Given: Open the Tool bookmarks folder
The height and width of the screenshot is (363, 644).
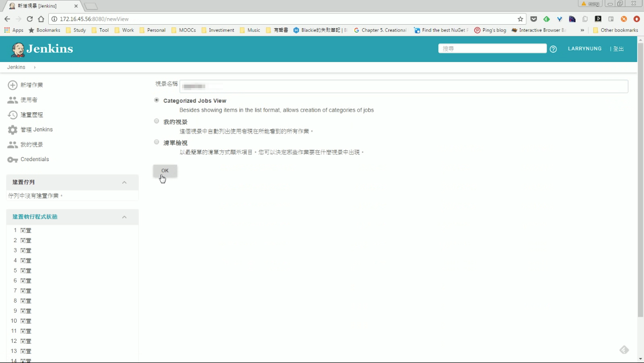Looking at the screenshot, I should pyautogui.click(x=100, y=30).
